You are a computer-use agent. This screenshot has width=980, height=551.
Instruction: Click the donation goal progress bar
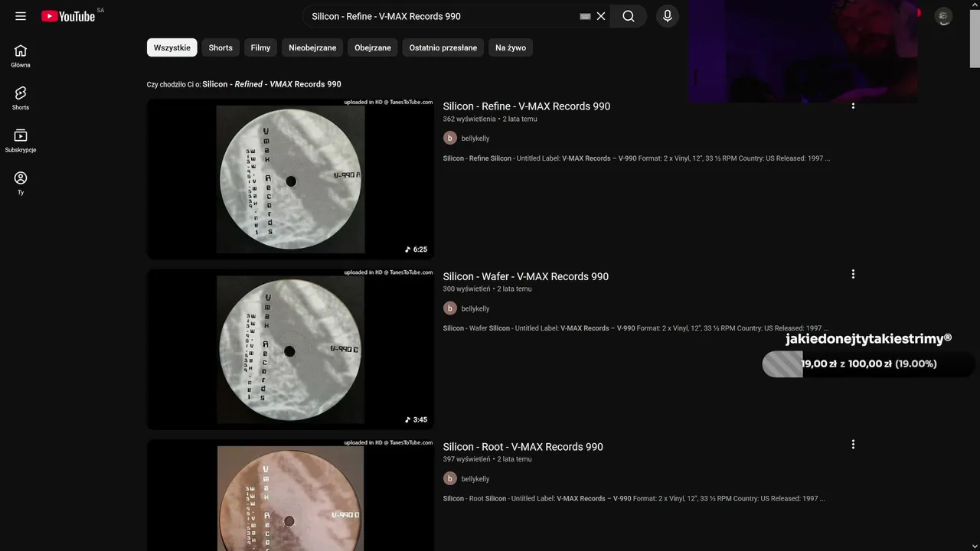pyautogui.click(x=868, y=364)
